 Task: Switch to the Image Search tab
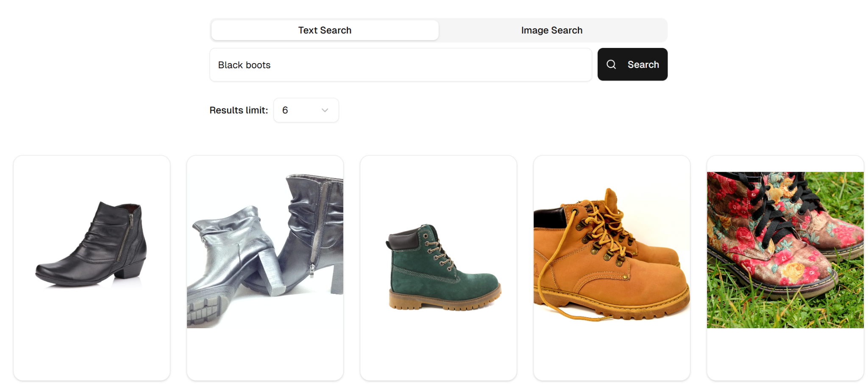coord(552,30)
